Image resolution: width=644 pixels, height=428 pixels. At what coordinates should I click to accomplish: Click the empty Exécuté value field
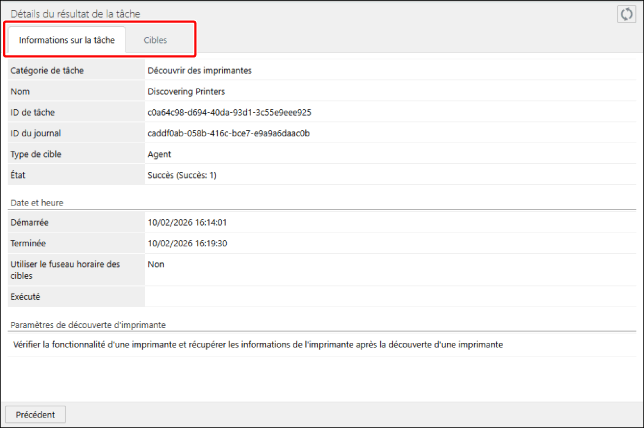[390, 297]
